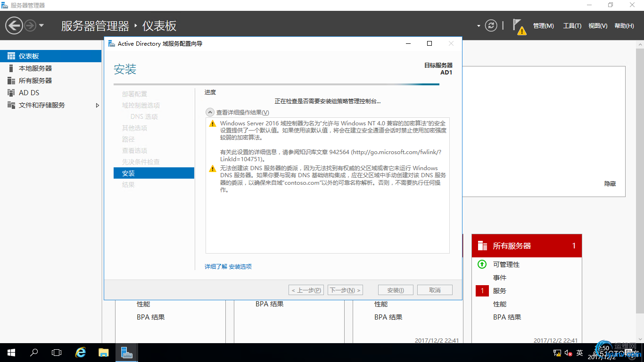Click BPA 结果 in 所有服务器 tile
The image size is (644, 362).
(507, 317)
